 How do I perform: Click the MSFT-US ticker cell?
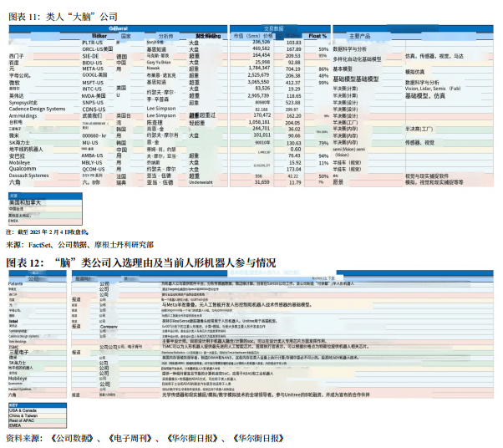[93, 83]
